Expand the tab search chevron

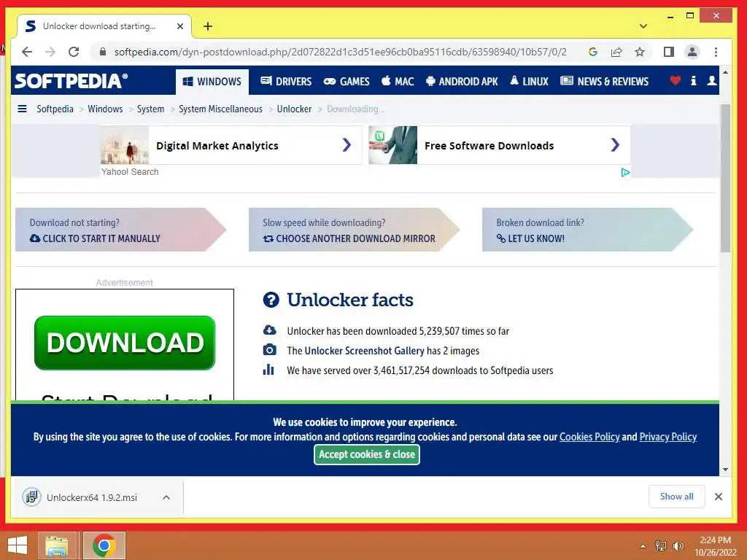pos(643,26)
